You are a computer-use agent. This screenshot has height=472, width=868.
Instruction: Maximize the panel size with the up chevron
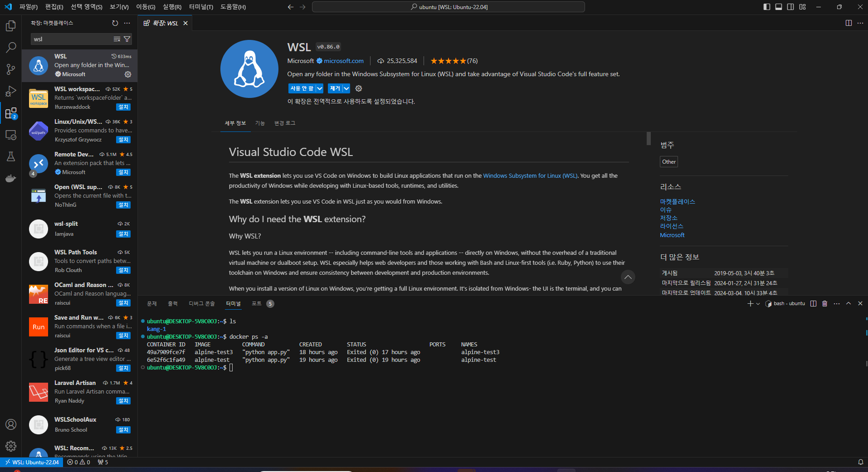click(x=848, y=304)
